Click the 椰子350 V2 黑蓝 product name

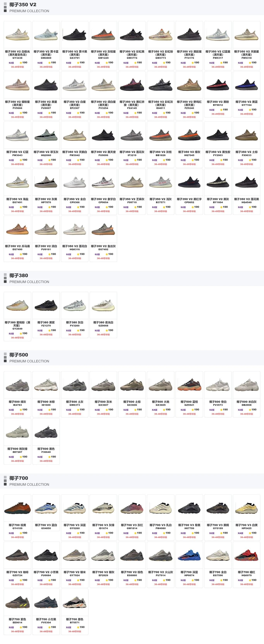[246, 102]
